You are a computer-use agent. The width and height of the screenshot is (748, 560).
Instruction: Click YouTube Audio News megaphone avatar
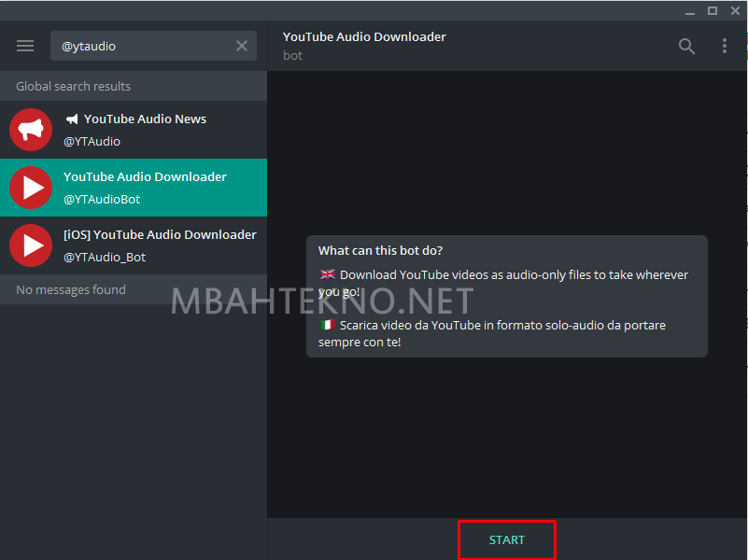31,130
